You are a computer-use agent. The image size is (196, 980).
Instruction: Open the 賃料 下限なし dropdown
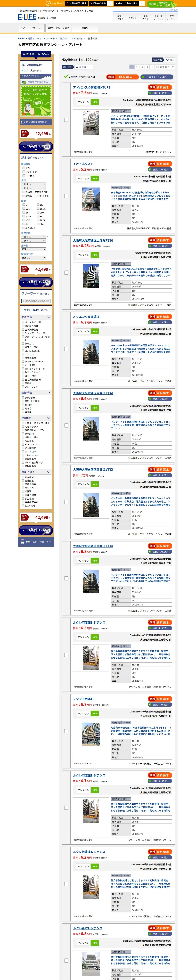[x=33, y=184]
